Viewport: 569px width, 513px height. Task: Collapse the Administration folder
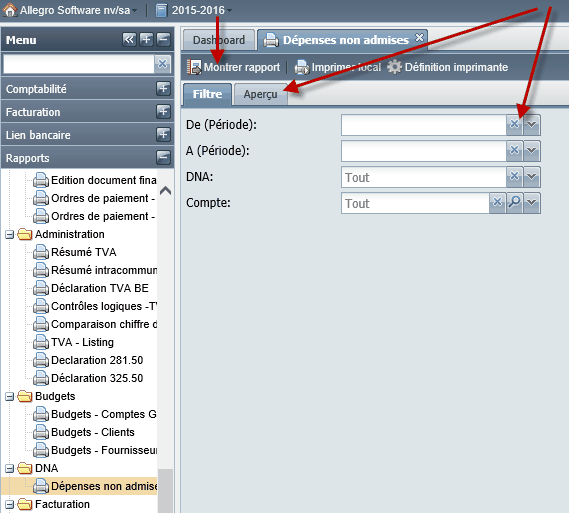[10, 235]
